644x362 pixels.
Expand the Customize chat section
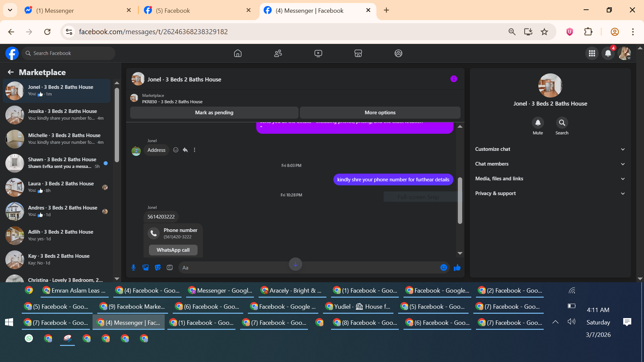pyautogui.click(x=550, y=149)
